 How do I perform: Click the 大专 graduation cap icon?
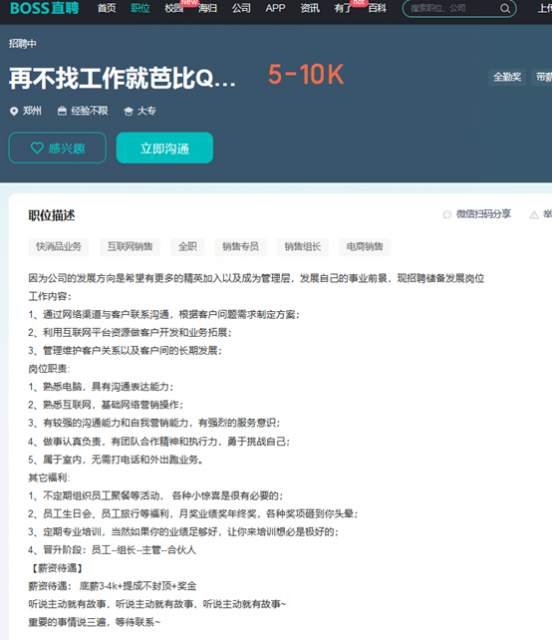click(128, 111)
